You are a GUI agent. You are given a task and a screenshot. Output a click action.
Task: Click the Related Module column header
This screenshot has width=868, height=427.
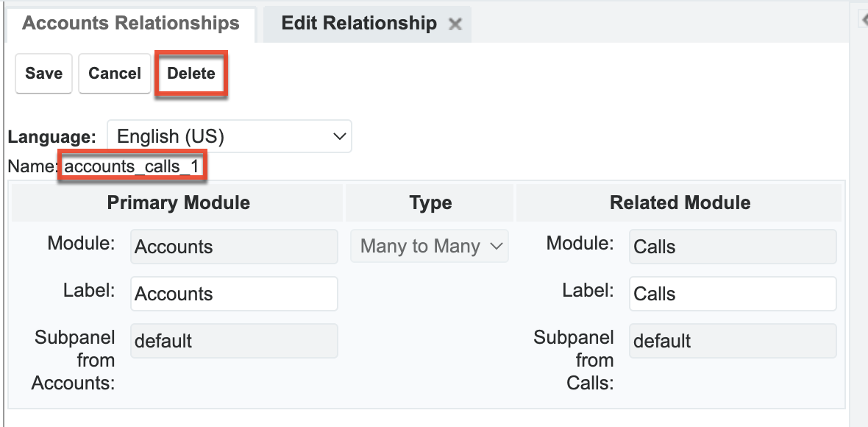coord(680,202)
